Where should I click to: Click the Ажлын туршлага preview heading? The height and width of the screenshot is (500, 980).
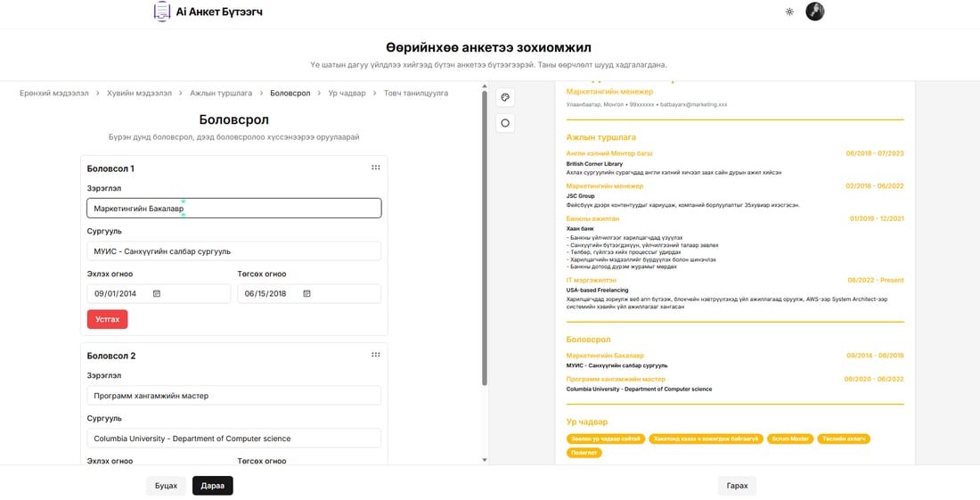click(x=601, y=137)
